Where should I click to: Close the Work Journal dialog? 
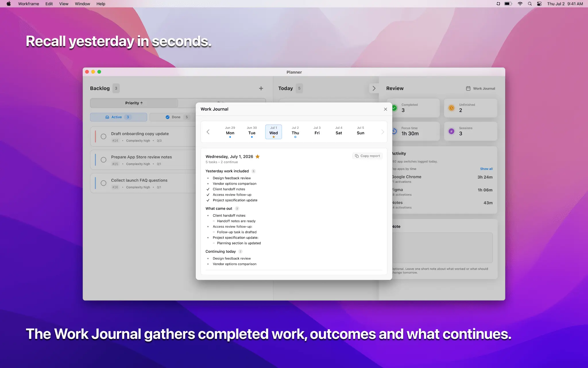pos(385,109)
